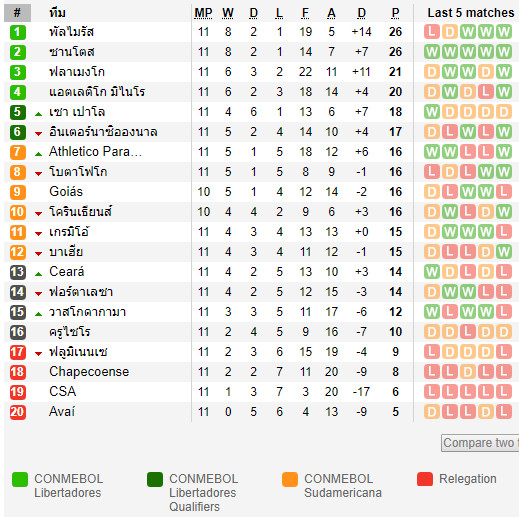Sort by the P points column header
The image size is (519, 517).
click(x=395, y=13)
